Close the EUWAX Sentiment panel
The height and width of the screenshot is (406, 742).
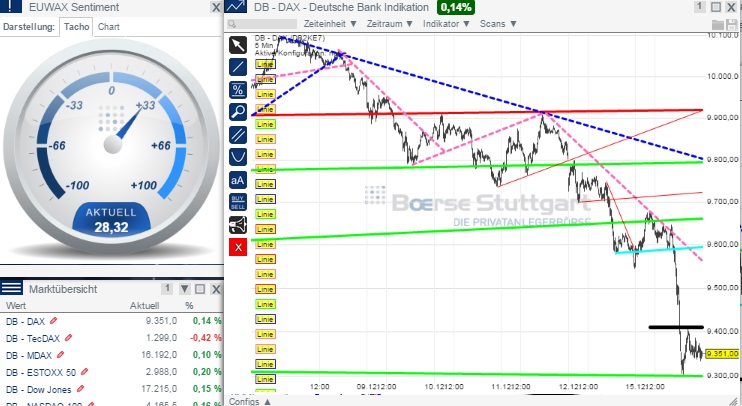coord(216,8)
